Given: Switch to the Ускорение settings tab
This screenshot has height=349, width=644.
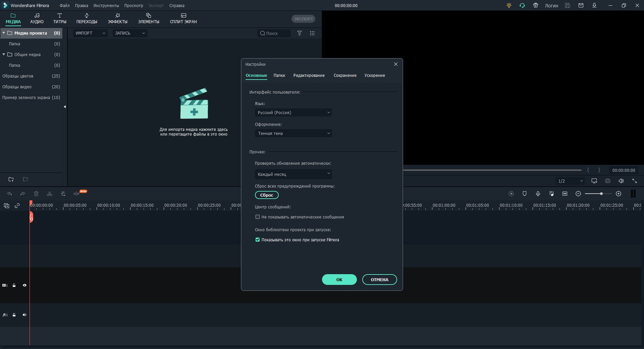Looking at the screenshot, I should (x=375, y=76).
